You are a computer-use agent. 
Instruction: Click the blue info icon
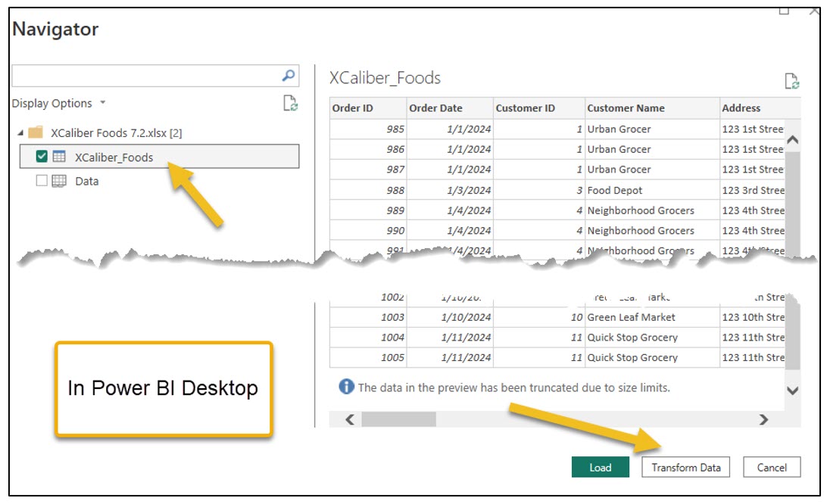[x=346, y=387]
